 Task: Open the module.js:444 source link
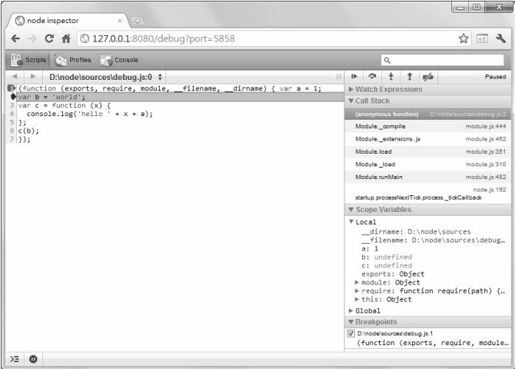point(486,126)
